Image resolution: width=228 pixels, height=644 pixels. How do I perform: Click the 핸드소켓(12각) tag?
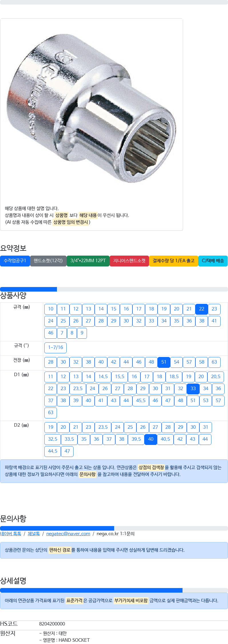pyautogui.click(x=48, y=261)
